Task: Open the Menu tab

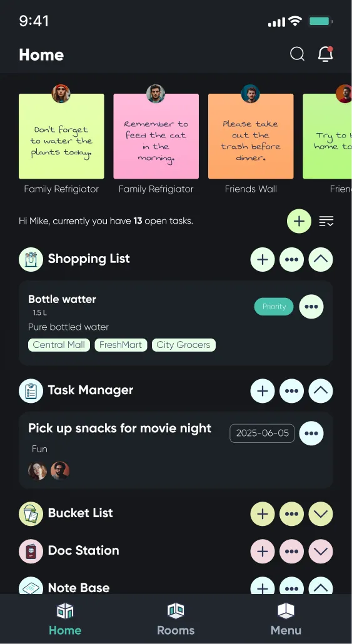Action: [286, 619]
